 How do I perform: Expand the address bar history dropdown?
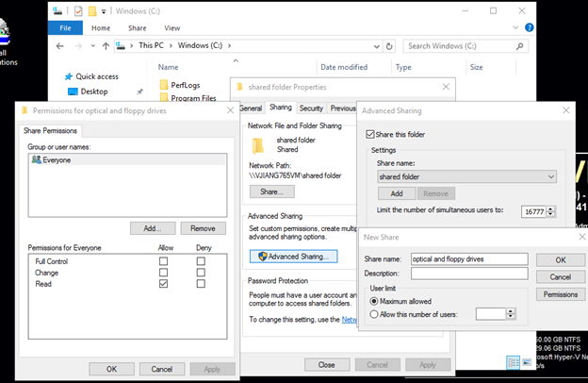point(377,46)
